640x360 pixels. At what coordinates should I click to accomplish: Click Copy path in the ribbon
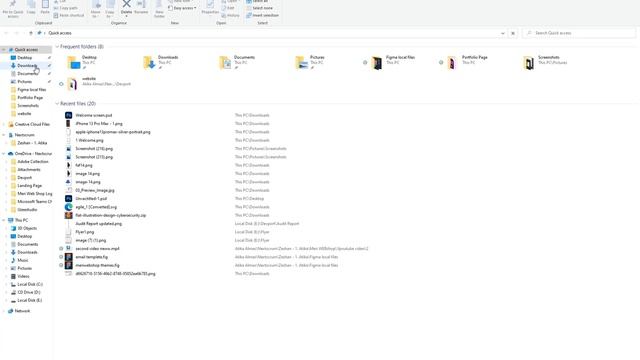[65, 8]
